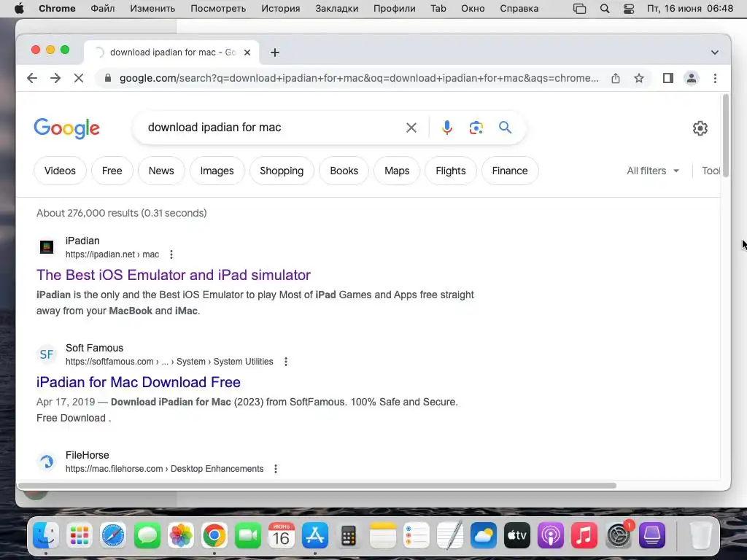Launch Finder from the dock
Screen dimensions: 747x560
[46, 536]
